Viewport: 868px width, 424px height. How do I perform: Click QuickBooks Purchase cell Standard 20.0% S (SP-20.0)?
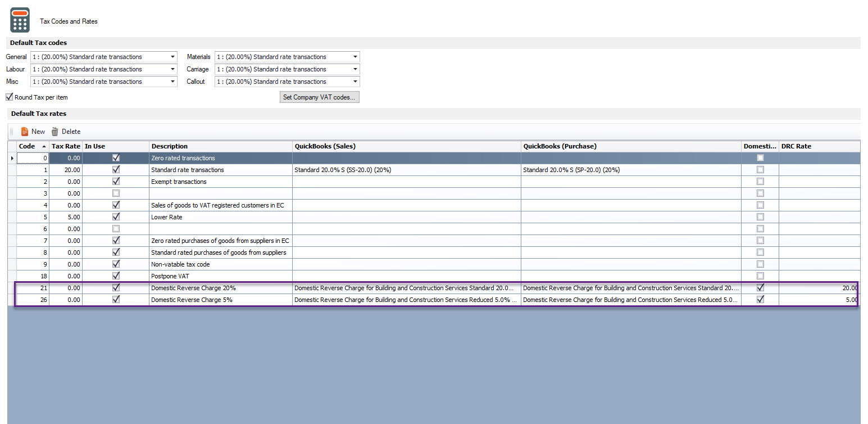coord(631,170)
